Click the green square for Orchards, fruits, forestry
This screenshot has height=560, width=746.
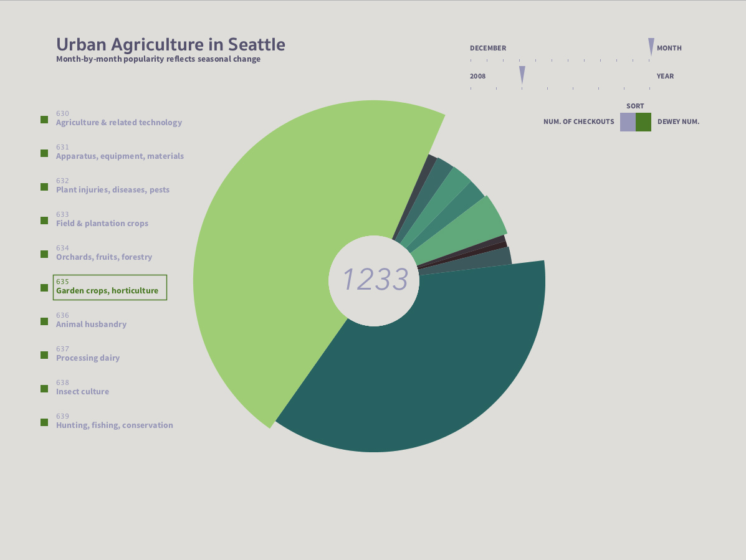(44, 254)
